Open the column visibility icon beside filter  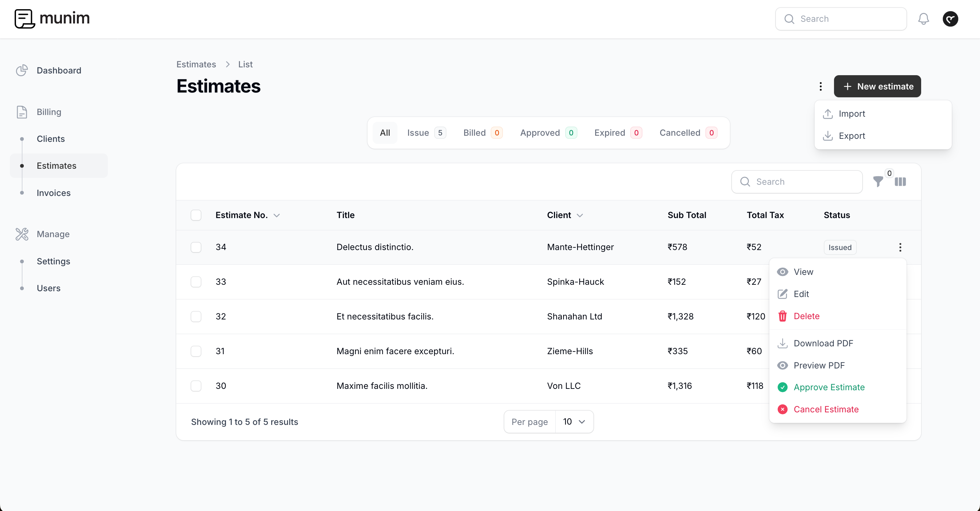coord(900,182)
